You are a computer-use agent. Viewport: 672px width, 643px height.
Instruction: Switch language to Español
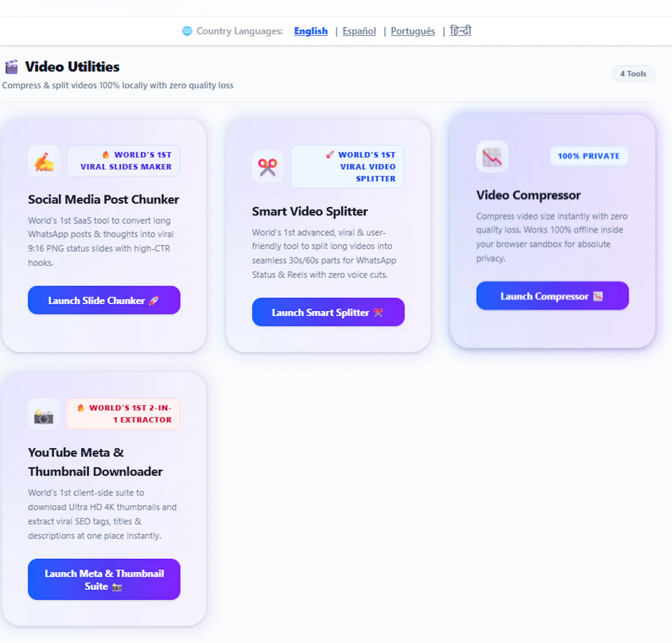[x=359, y=31]
